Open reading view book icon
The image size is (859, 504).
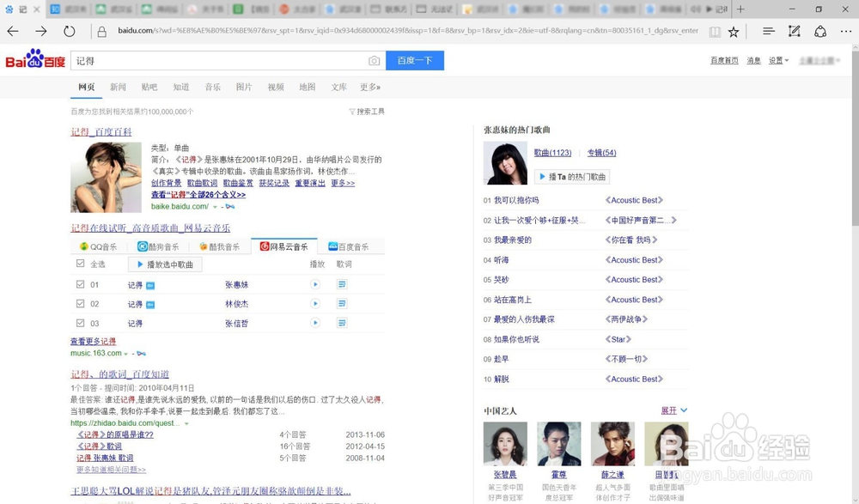point(715,32)
